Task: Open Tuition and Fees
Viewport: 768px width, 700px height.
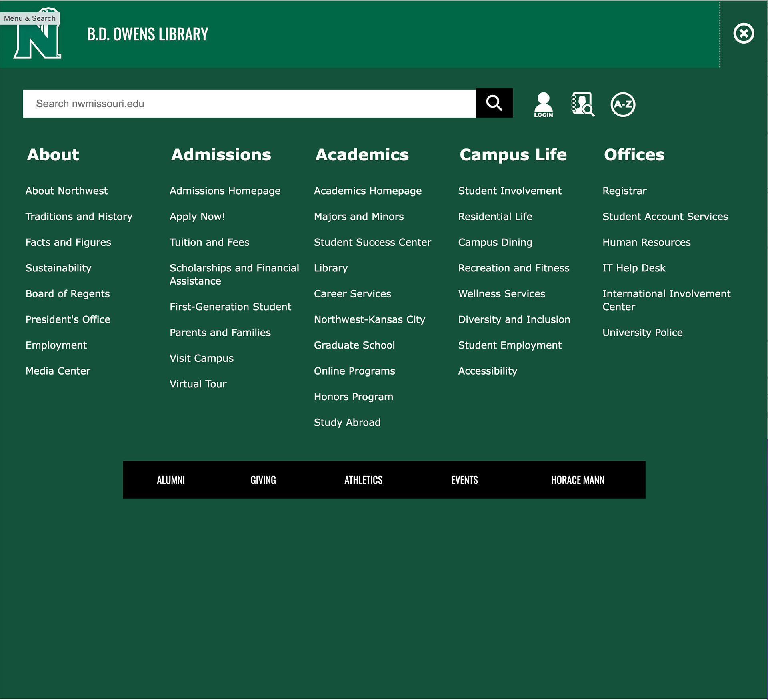Action: [209, 242]
